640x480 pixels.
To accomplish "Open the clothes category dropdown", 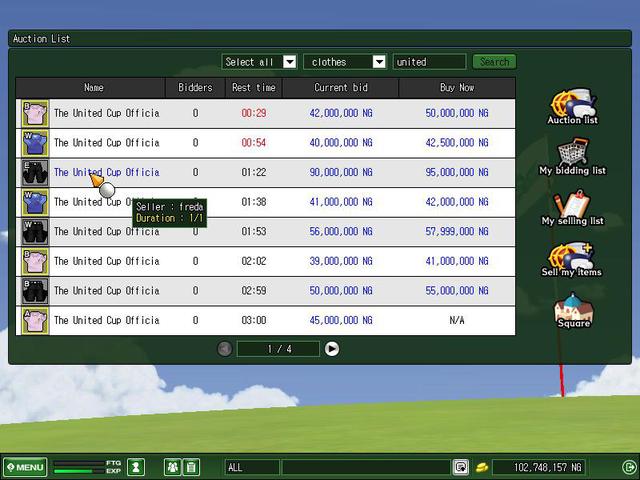I will click(378, 62).
